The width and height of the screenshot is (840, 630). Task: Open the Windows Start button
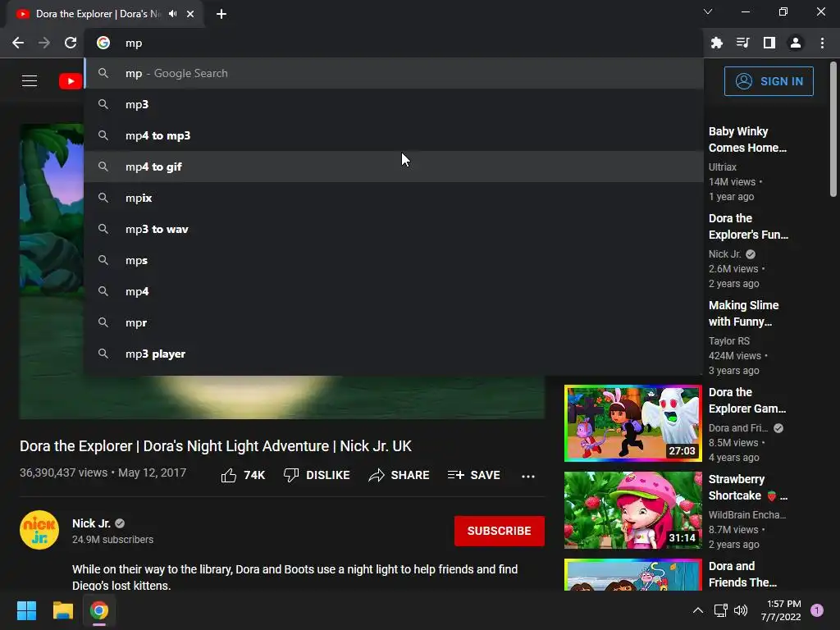pyautogui.click(x=26, y=610)
